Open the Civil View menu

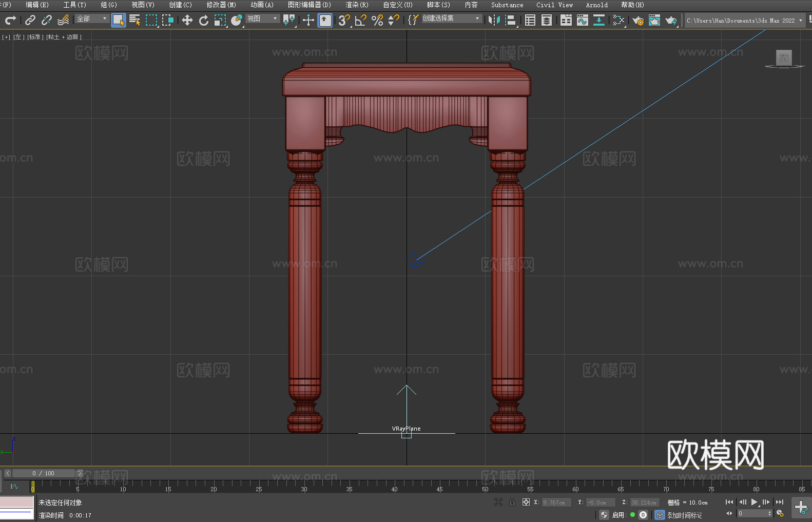click(554, 5)
